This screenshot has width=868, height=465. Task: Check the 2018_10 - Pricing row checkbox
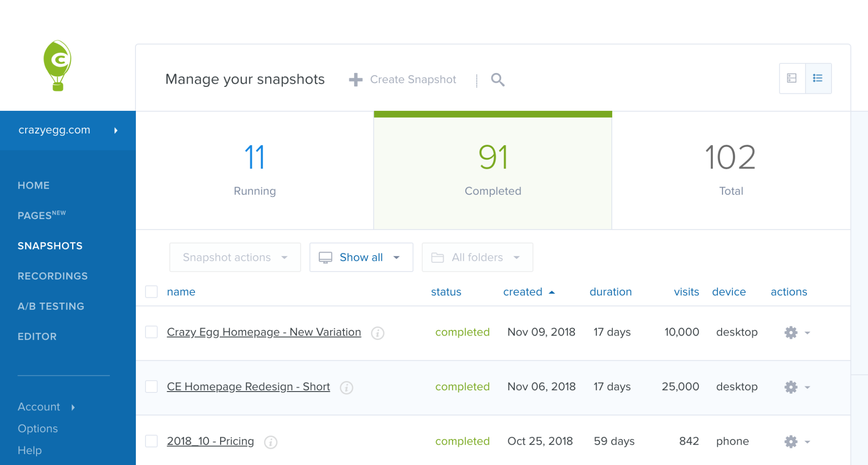[x=151, y=441]
